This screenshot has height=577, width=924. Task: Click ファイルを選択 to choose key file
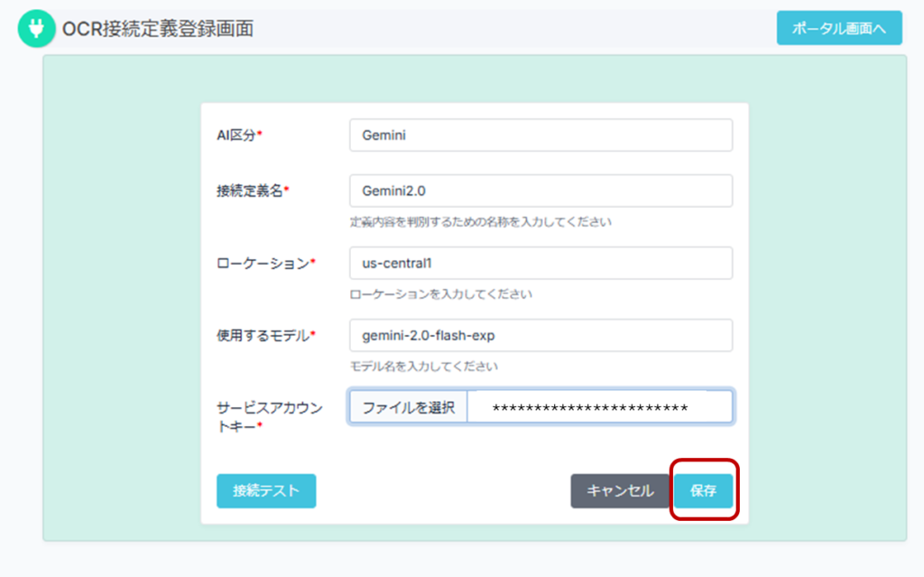(x=409, y=407)
